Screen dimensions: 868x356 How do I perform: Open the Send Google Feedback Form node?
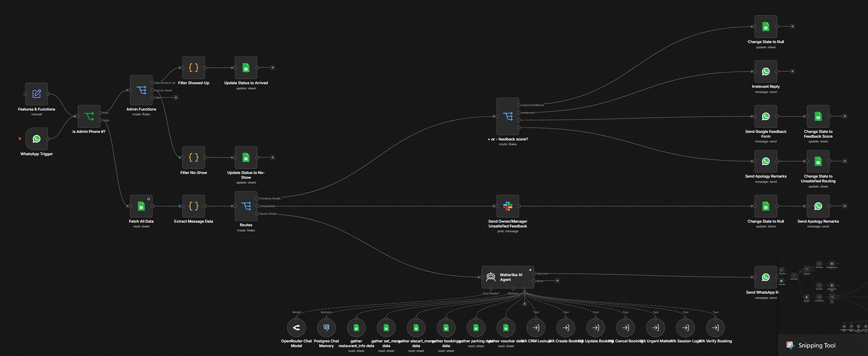(x=765, y=116)
